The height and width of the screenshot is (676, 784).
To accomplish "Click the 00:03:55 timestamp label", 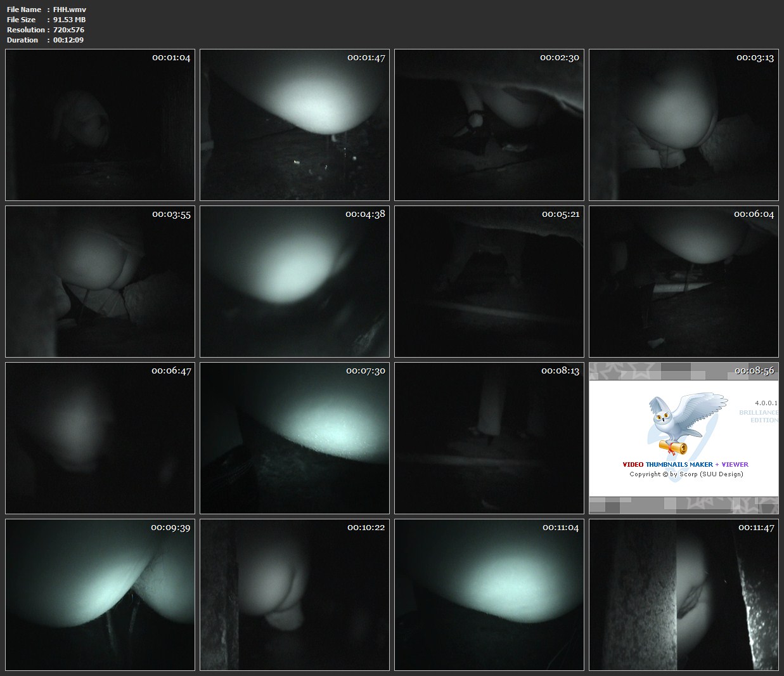I will 171,214.
